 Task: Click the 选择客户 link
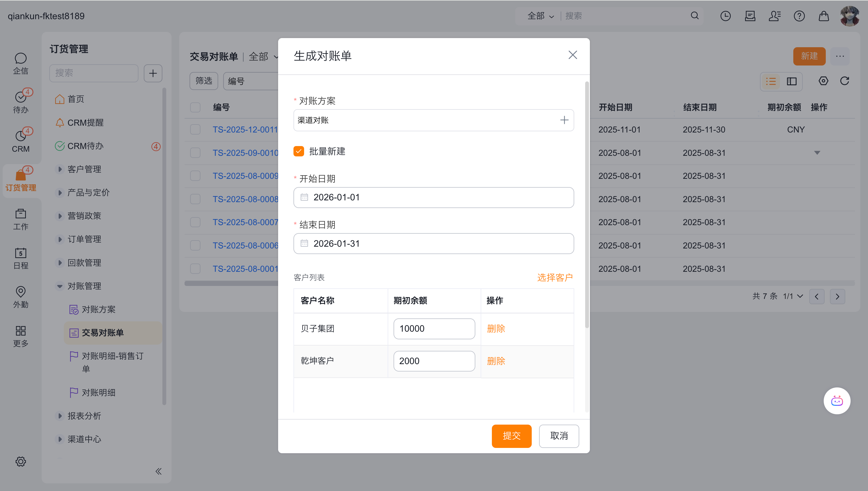click(554, 277)
